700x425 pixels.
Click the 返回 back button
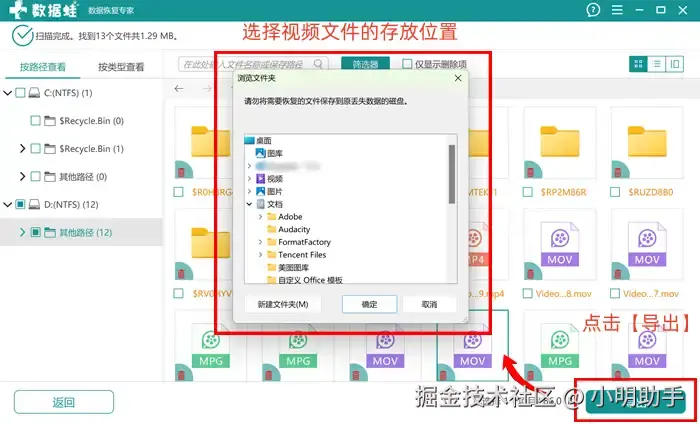[64, 402]
